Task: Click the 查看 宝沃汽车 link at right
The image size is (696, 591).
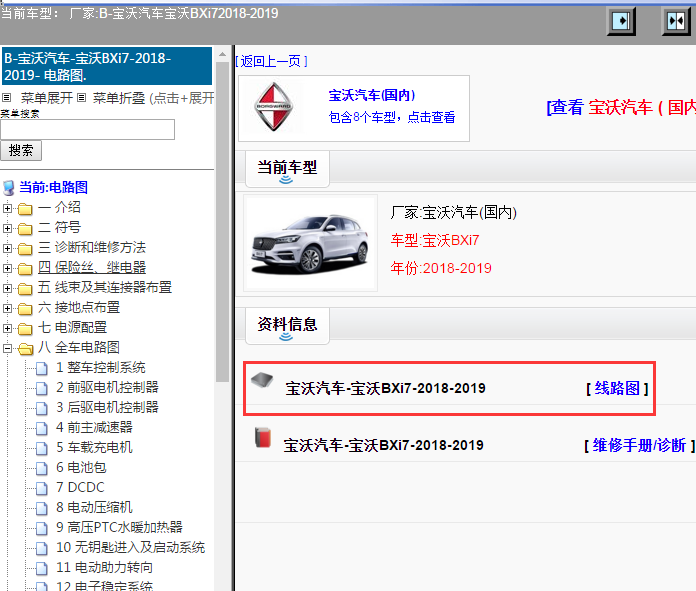Action: point(621,107)
